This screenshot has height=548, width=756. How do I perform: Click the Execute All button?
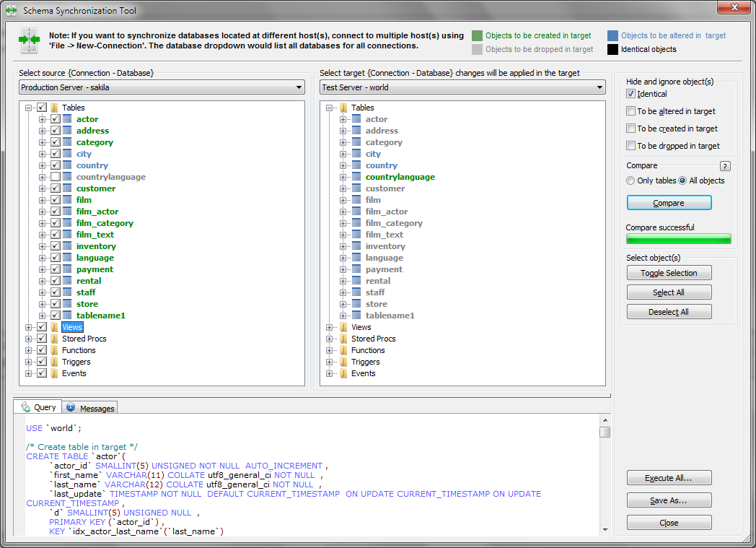[x=669, y=478]
